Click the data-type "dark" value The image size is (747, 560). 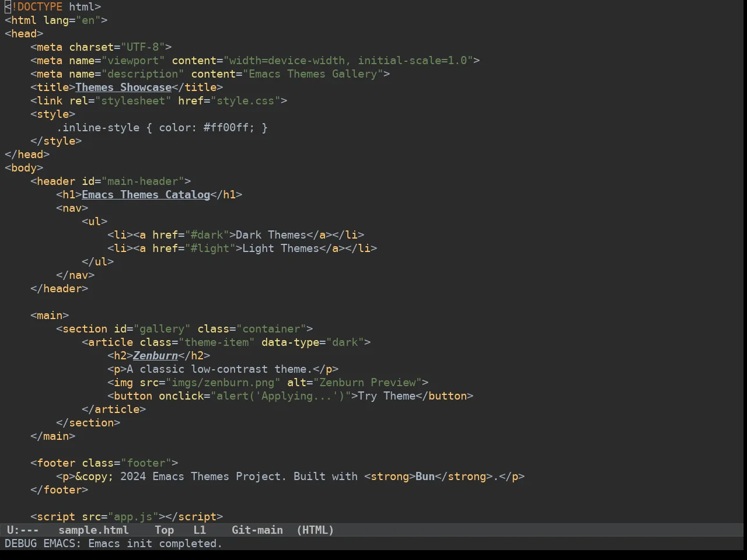click(x=345, y=342)
